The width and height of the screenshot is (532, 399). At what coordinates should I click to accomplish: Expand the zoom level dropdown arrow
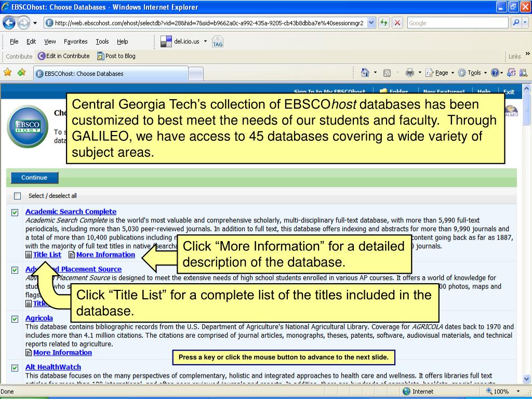(x=518, y=391)
